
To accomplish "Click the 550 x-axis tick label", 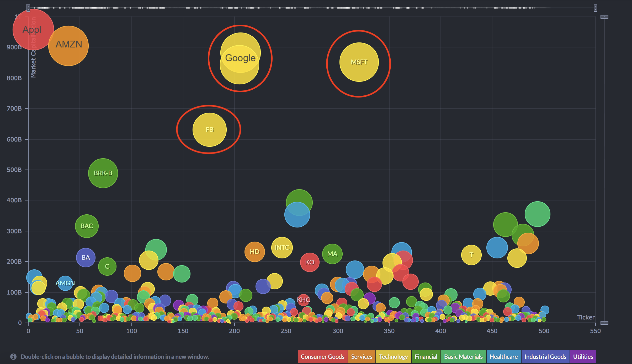I will click(596, 331).
